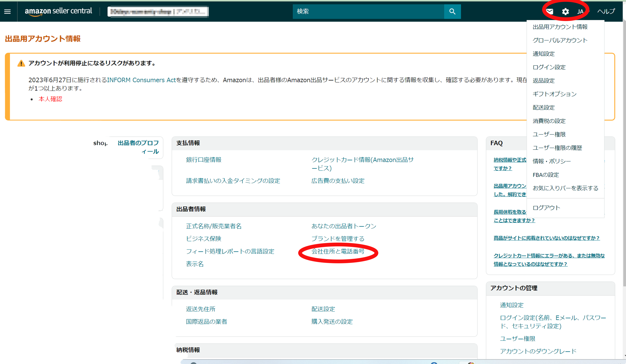The width and height of the screenshot is (626, 364).
Task: Open FAQ クレジットカード情報にエラーがある link
Action: click(549, 260)
